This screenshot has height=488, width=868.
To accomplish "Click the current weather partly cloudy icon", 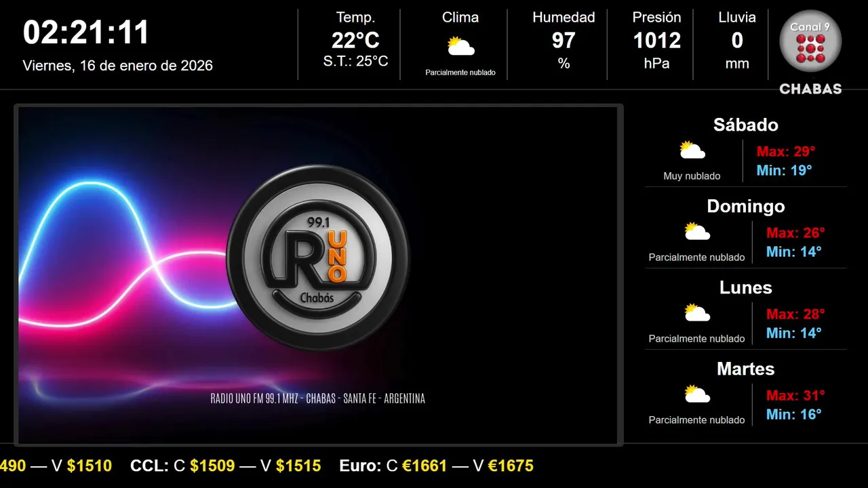I will pyautogui.click(x=460, y=46).
